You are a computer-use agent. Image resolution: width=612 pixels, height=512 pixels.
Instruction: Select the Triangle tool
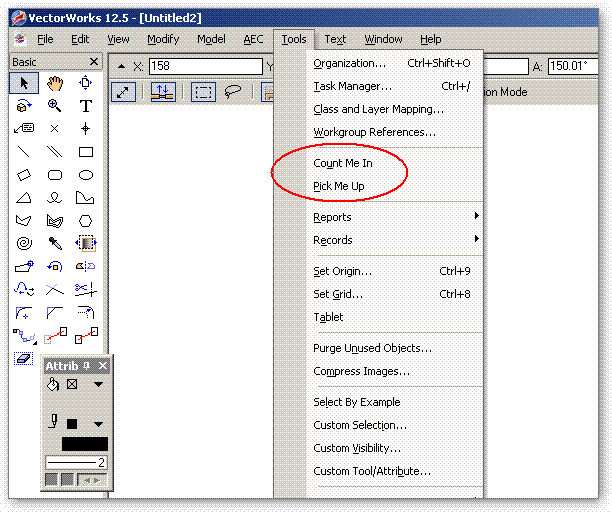click(x=24, y=198)
